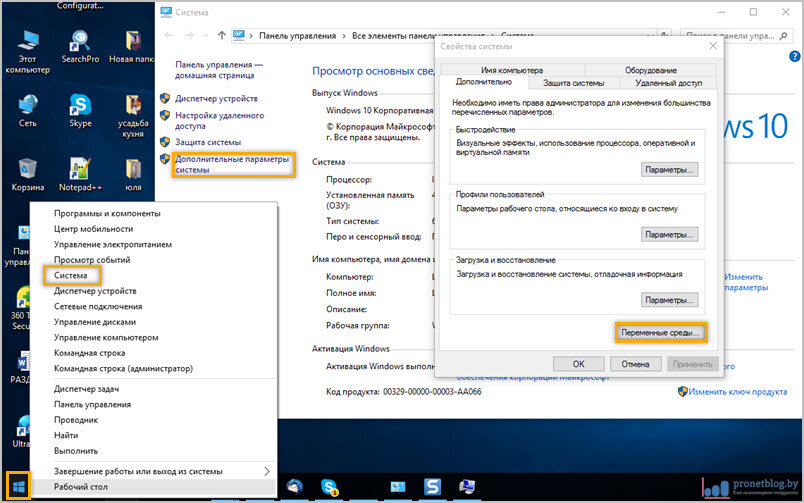This screenshot has width=804, height=503.
Task: Open the system properties taskbar icon
Action: [x=467, y=486]
